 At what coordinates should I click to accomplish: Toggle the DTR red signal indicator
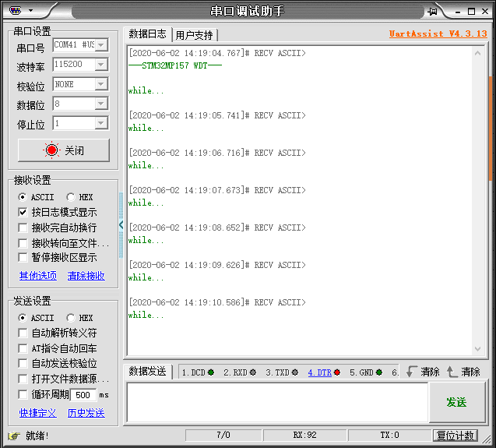[337, 372]
